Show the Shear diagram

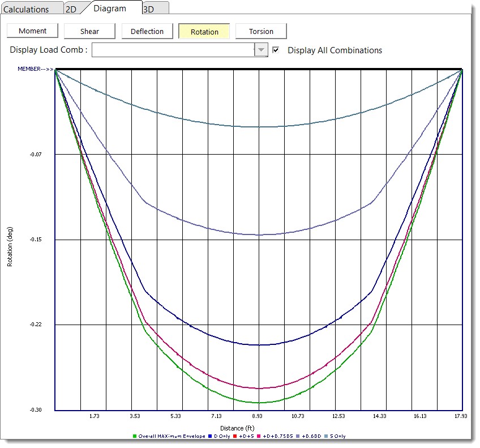pos(89,31)
